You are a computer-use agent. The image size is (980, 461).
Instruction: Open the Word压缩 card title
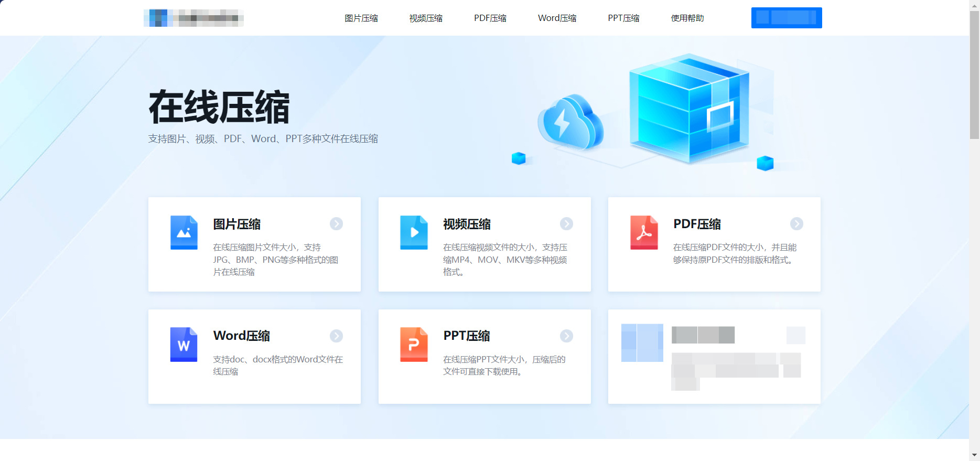pyautogui.click(x=242, y=336)
